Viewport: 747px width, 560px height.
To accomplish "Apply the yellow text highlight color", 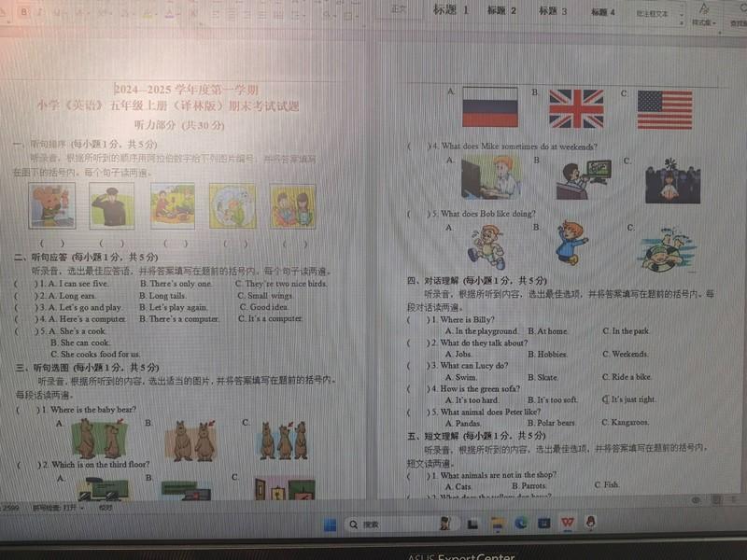I will (148, 14).
